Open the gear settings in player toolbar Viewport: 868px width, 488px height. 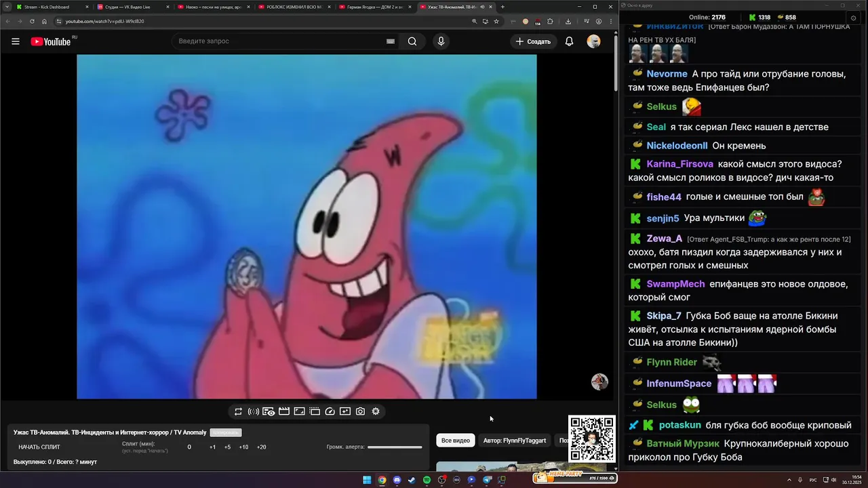[376, 411]
